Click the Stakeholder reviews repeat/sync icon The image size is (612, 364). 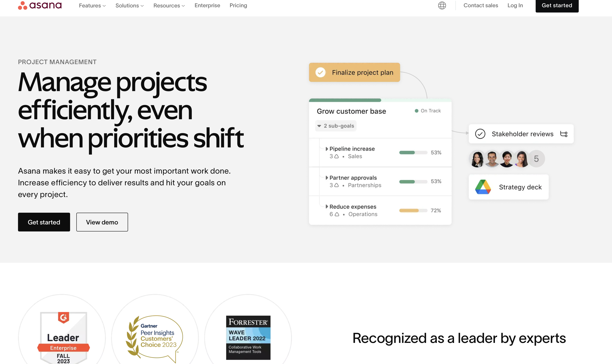tap(564, 134)
